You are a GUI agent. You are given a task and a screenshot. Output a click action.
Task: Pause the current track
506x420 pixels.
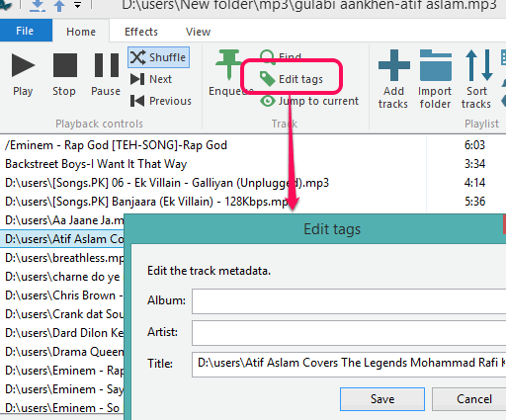106,65
